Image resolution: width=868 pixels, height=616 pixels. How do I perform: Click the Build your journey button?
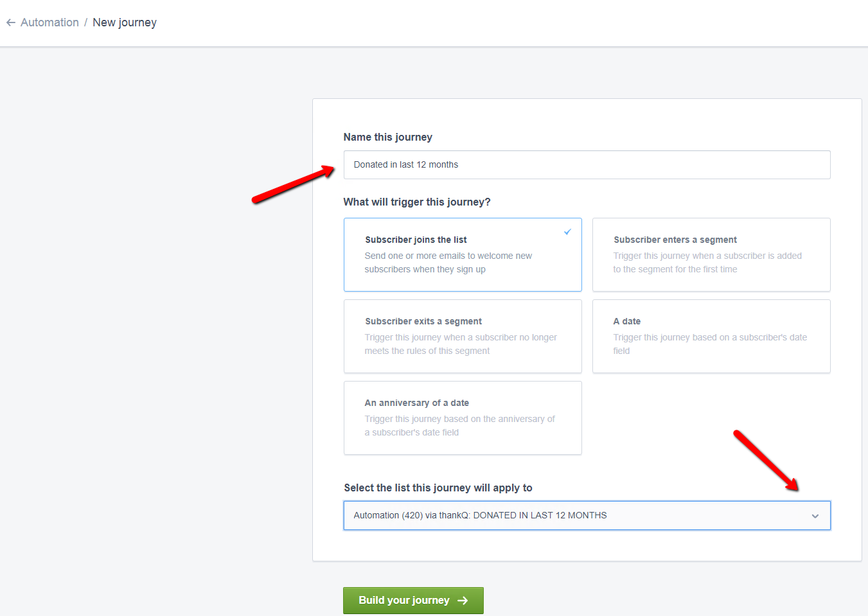click(x=413, y=601)
